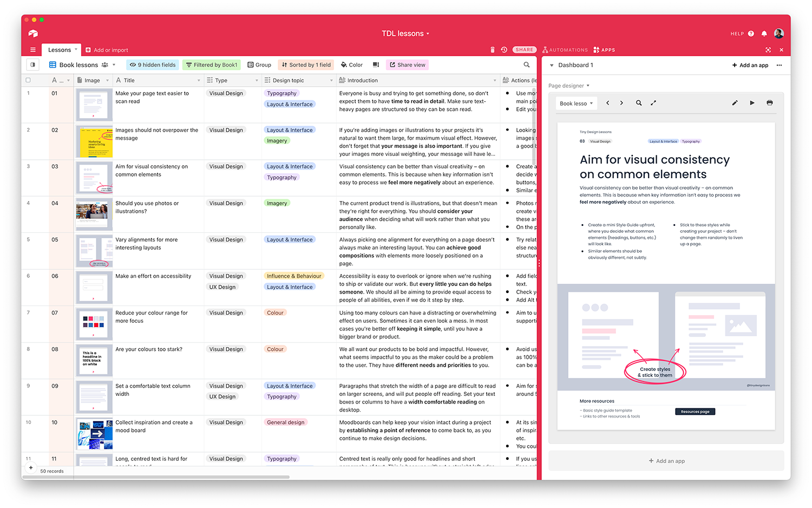Collapse the Dashboard 1 section
The image size is (812, 508).
pos(552,65)
